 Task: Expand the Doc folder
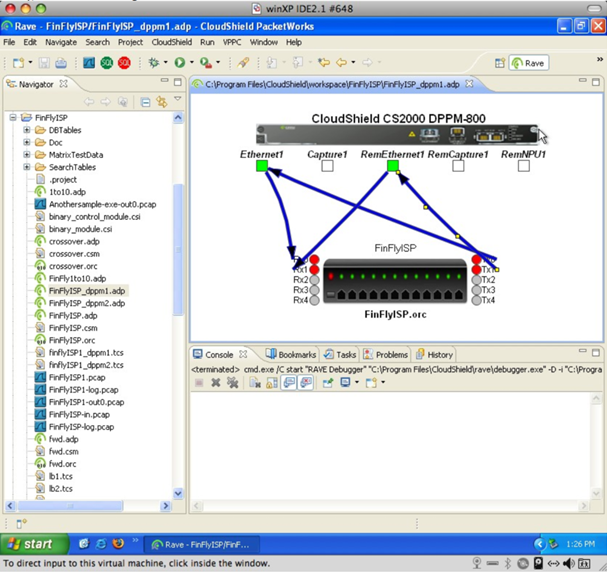tap(27, 142)
